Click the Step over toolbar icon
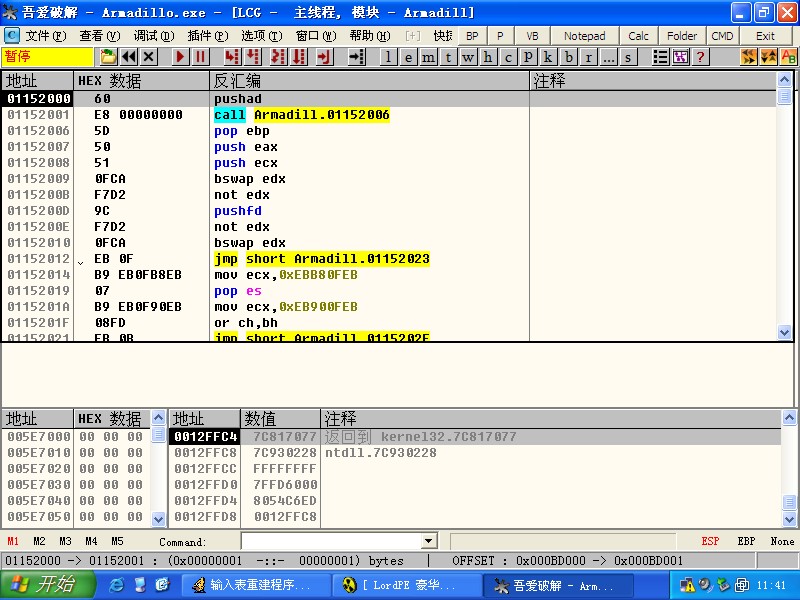The width and height of the screenshot is (800, 600). coord(253,57)
